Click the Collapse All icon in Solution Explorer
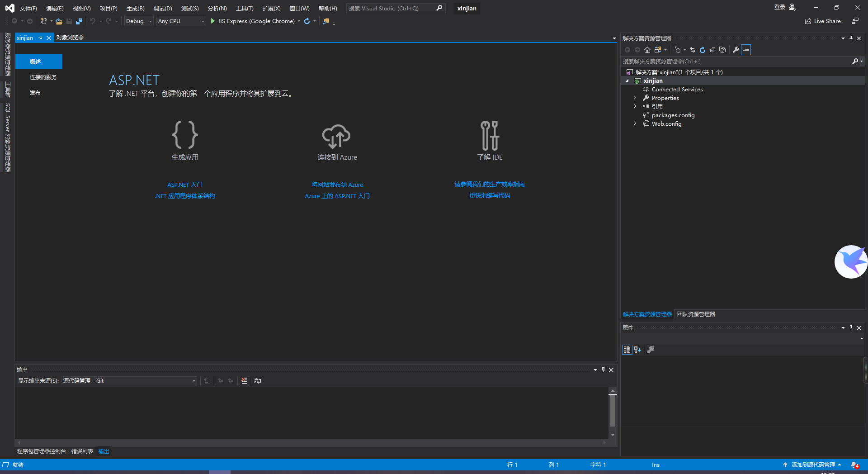Viewport: 868px width, 474px height. click(712, 50)
